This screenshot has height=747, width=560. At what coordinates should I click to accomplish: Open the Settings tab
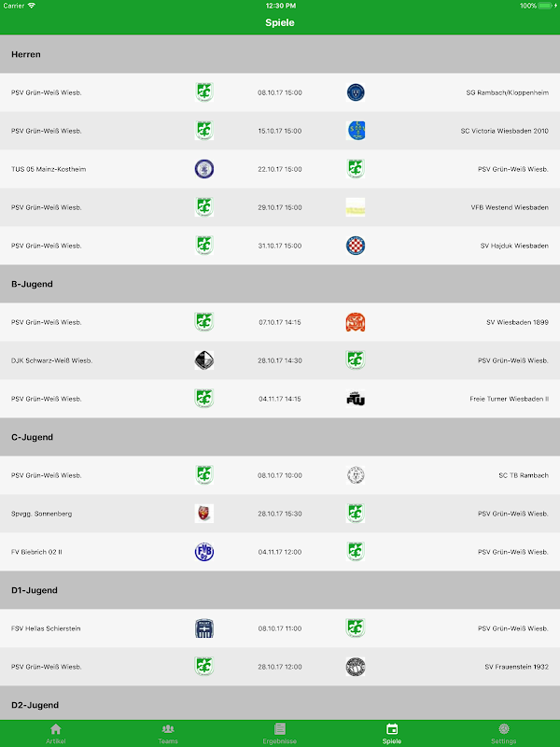coord(504,733)
